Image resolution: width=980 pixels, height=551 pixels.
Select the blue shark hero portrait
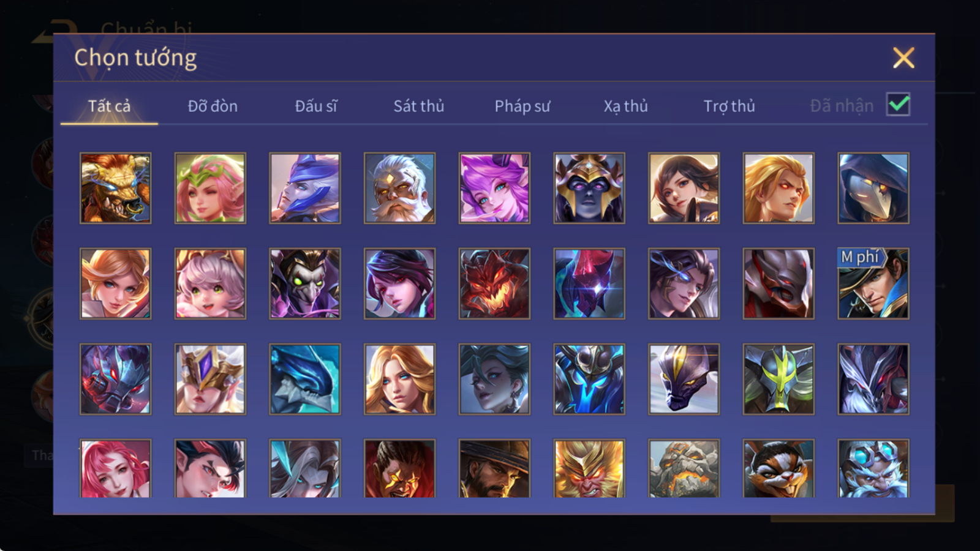point(305,379)
